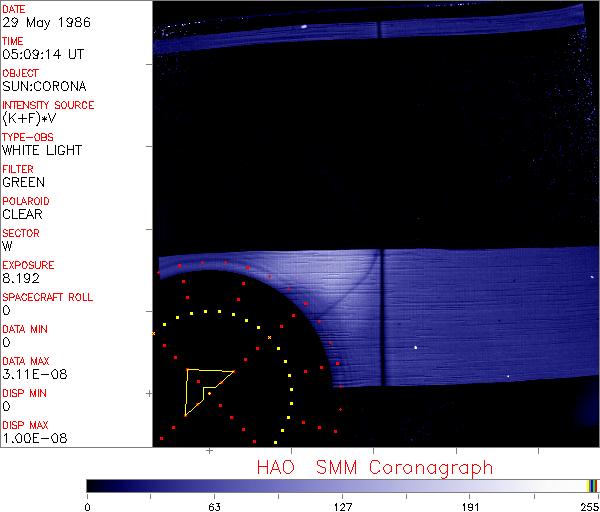Click the disp max value 1.00E-08
600x512 pixels.
33,439
